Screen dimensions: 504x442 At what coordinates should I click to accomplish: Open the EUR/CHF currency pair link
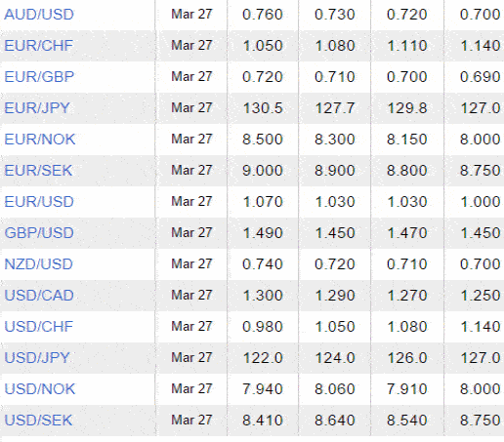tap(39, 46)
